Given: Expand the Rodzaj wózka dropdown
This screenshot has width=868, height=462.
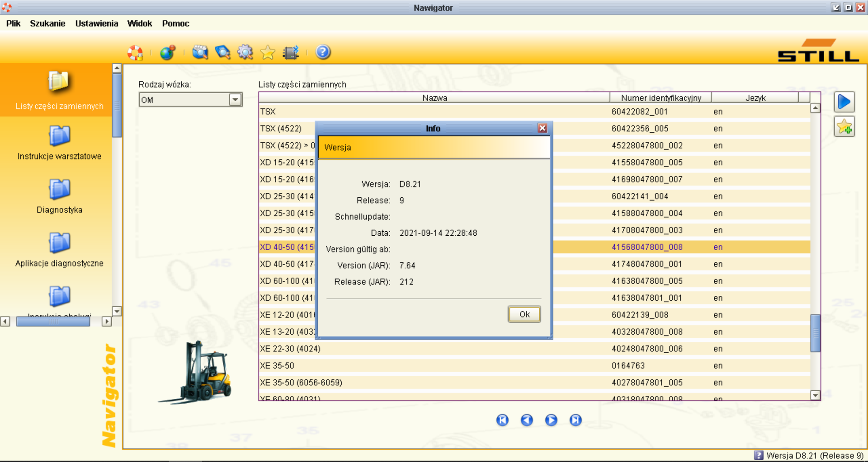Looking at the screenshot, I should click(x=235, y=100).
